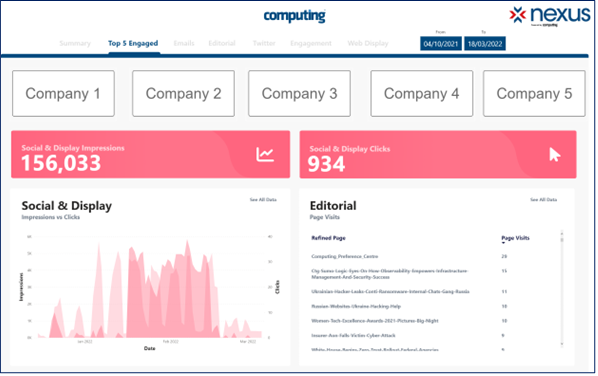Click the Editorial panel title
Viewport: 598px width, 376px height.
(333, 206)
